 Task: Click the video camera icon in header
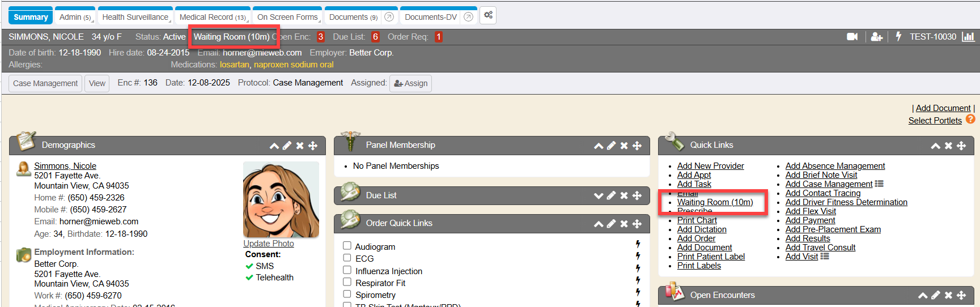(852, 37)
